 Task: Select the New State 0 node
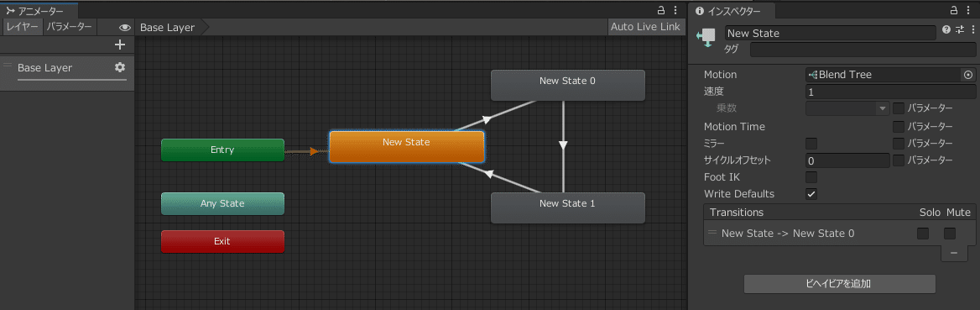pos(567,85)
